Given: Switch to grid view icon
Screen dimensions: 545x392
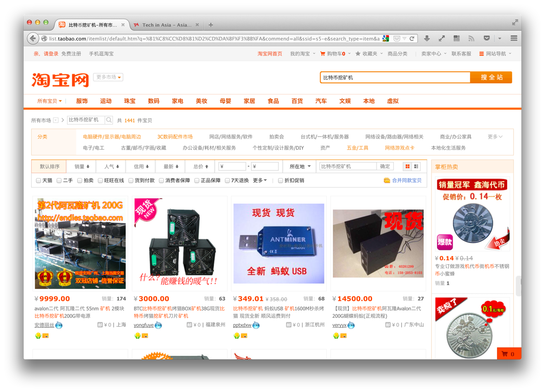Looking at the screenshot, I should [407, 166].
